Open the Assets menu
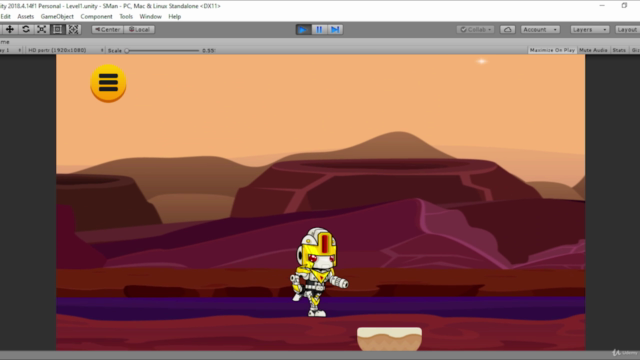Screen dimensions: 640x360 pyautogui.click(x=25, y=16)
